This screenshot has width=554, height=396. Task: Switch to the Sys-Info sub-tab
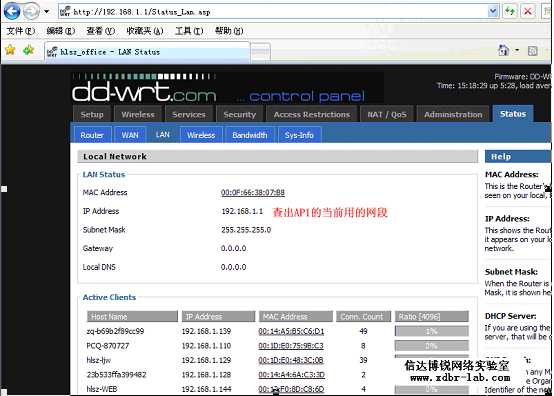pyautogui.click(x=299, y=135)
